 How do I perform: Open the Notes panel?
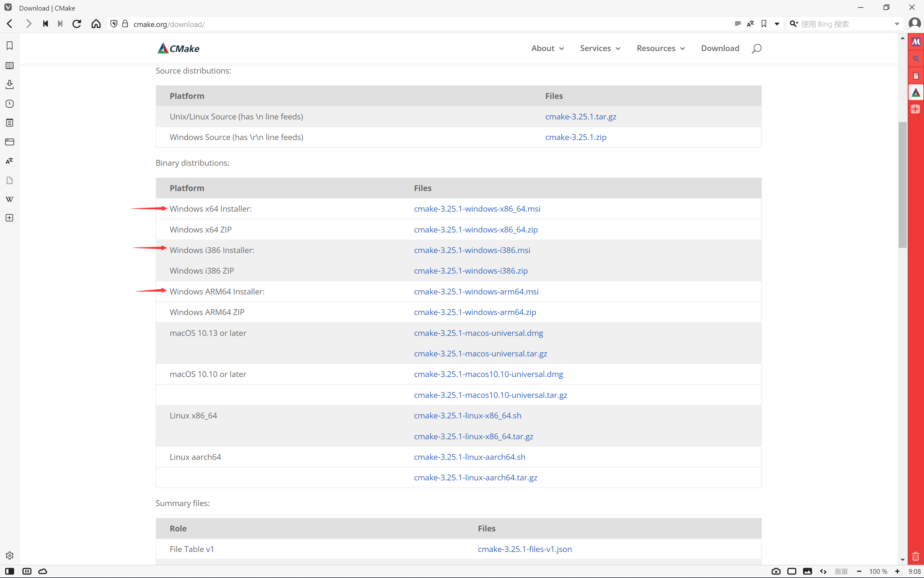[x=10, y=123]
